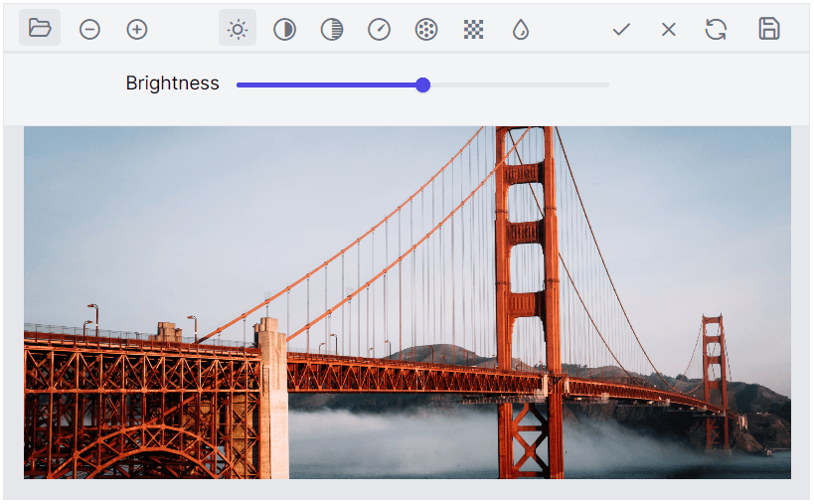814x504 pixels.
Task: Click the filled purple part of Brightness slider
Action: pyautogui.click(x=328, y=85)
